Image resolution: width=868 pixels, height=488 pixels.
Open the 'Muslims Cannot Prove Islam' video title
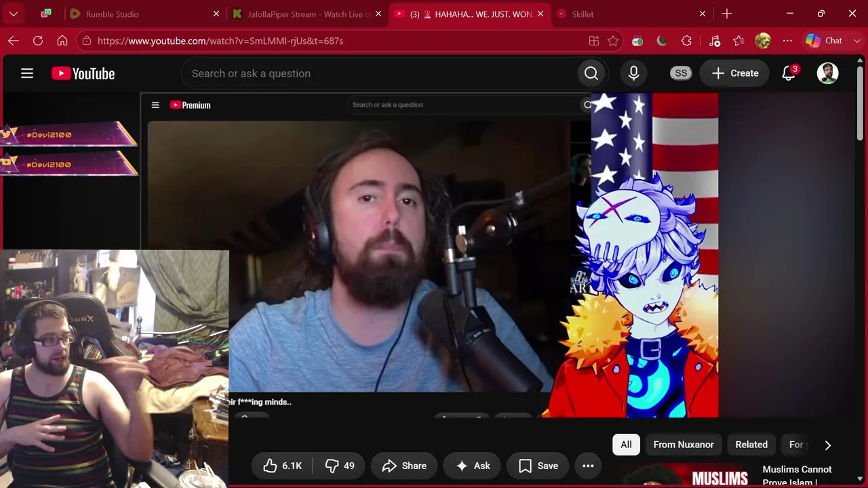tap(797, 476)
